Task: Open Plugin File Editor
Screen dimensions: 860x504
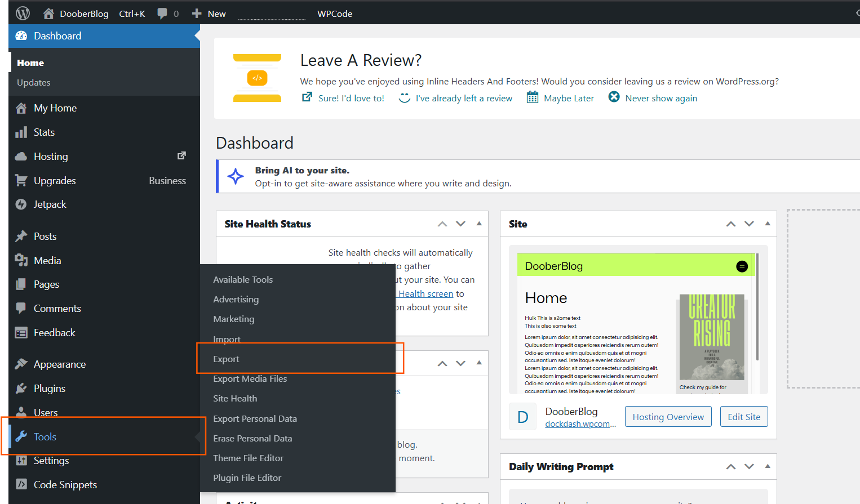Action: pyautogui.click(x=247, y=478)
